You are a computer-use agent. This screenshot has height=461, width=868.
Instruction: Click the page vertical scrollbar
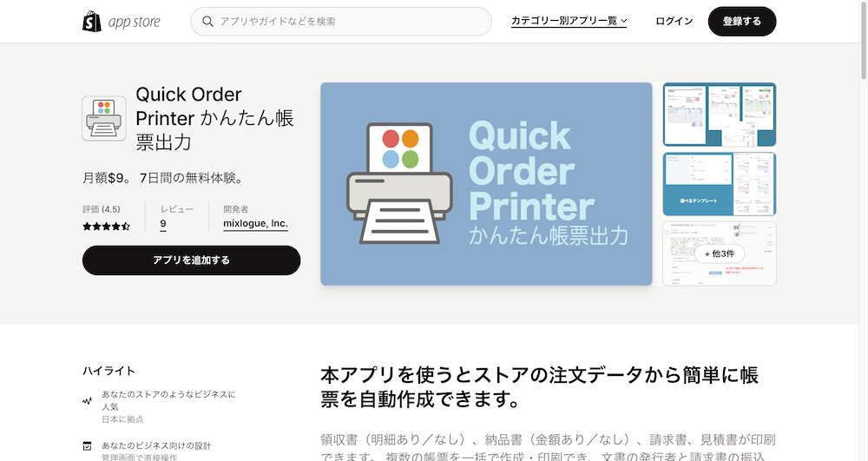[x=864, y=230]
